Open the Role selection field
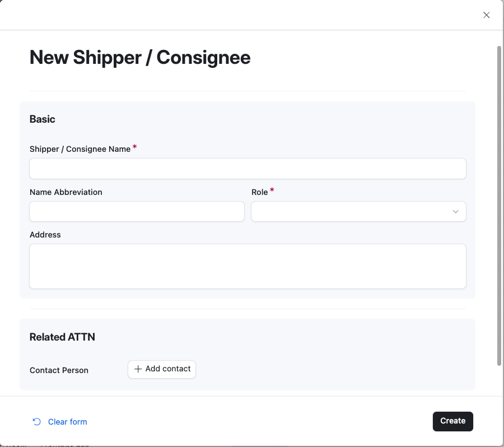This screenshot has width=504, height=447. coord(353,212)
